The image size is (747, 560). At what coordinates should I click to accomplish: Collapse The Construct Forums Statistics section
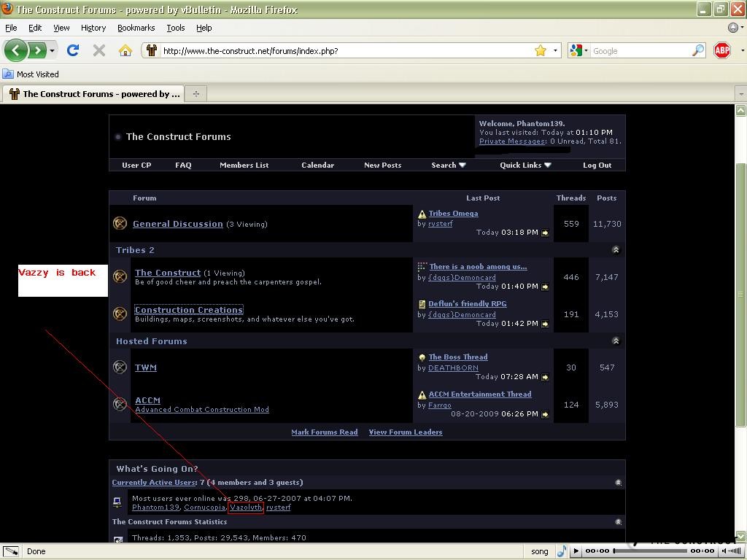[618, 522]
